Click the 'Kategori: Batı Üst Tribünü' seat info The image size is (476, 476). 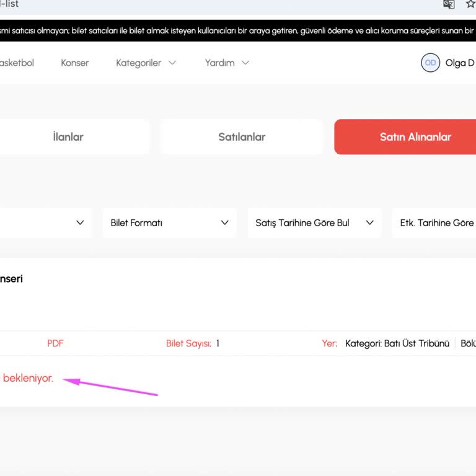pyautogui.click(x=397, y=343)
